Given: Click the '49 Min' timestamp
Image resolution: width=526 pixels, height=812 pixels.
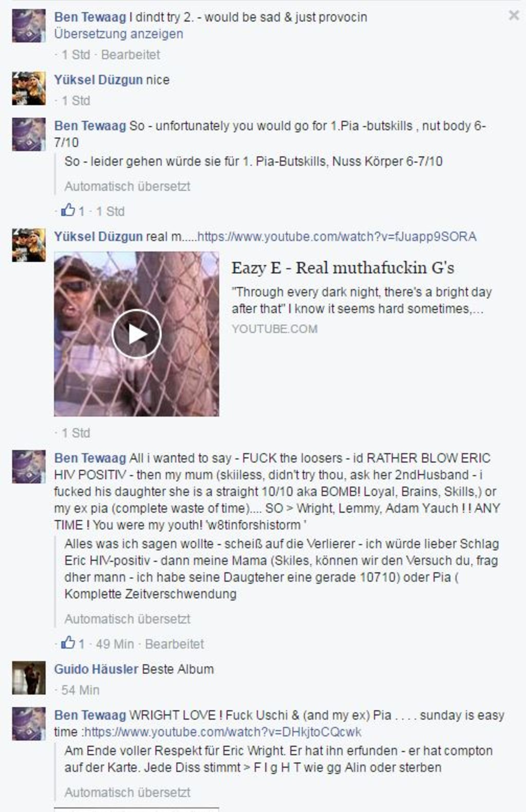Looking at the screenshot, I should (x=115, y=644).
